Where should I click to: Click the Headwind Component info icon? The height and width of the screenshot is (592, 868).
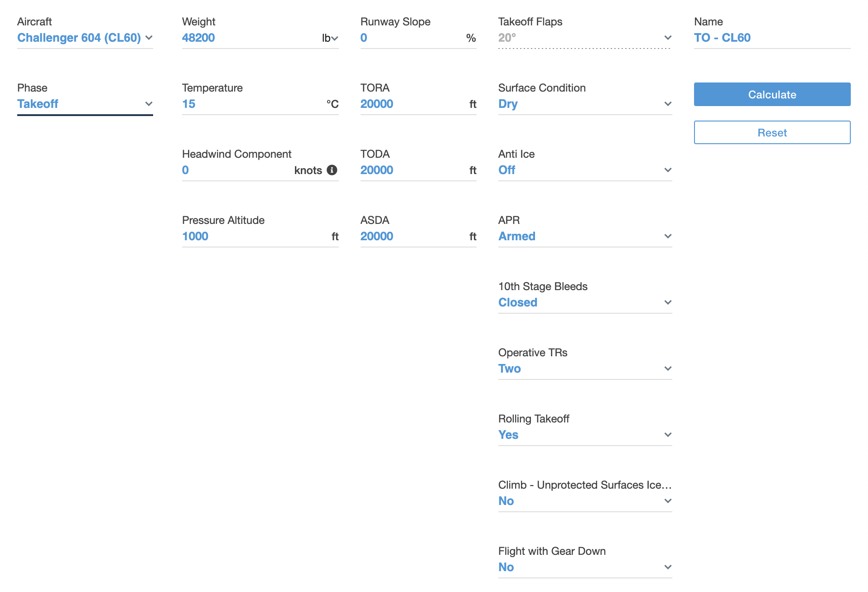click(x=332, y=170)
